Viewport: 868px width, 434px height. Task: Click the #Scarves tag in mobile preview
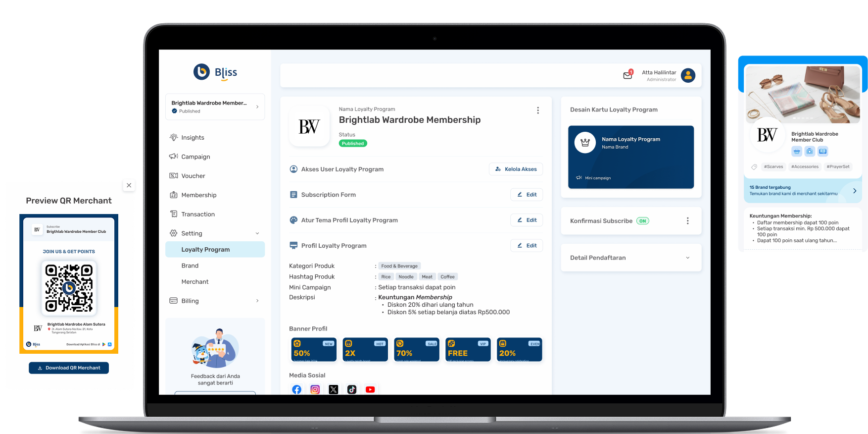click(x=773, y=167)
